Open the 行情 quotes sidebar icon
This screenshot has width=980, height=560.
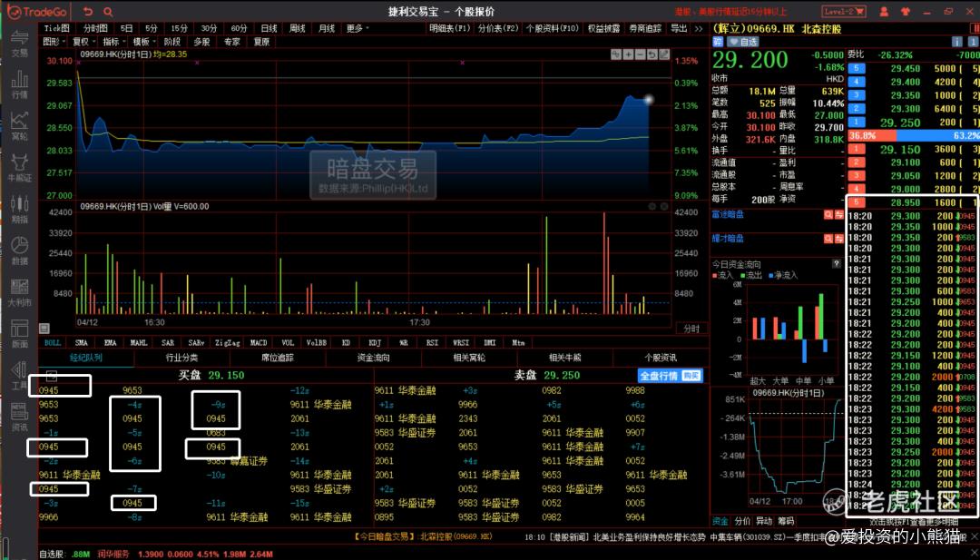point(20,84)
